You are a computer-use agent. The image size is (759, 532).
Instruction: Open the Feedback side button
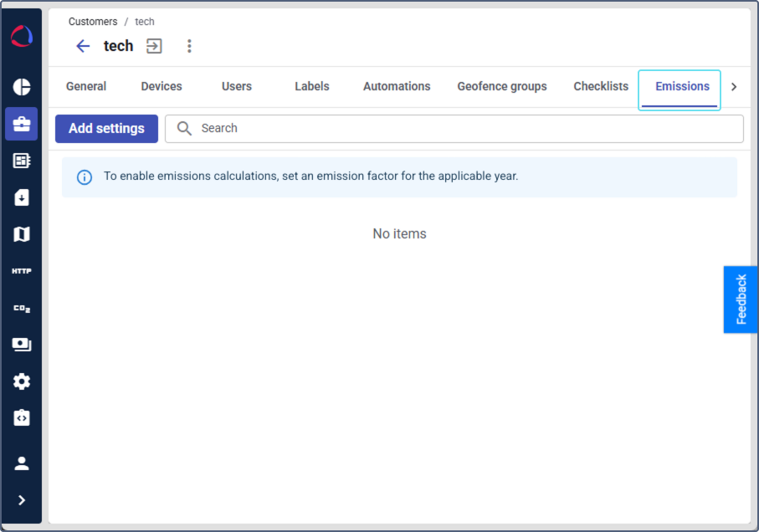pos(741,299)
